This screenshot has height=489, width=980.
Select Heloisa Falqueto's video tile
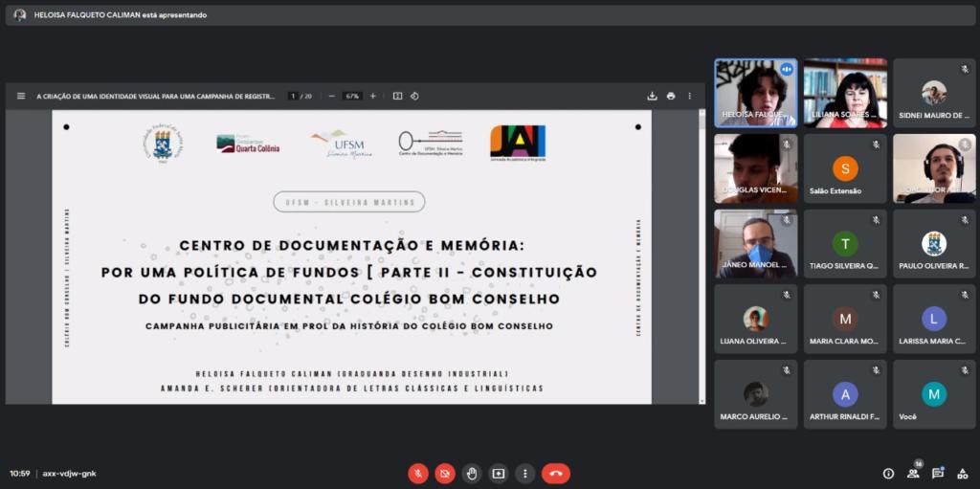click(x=755, y=93)
